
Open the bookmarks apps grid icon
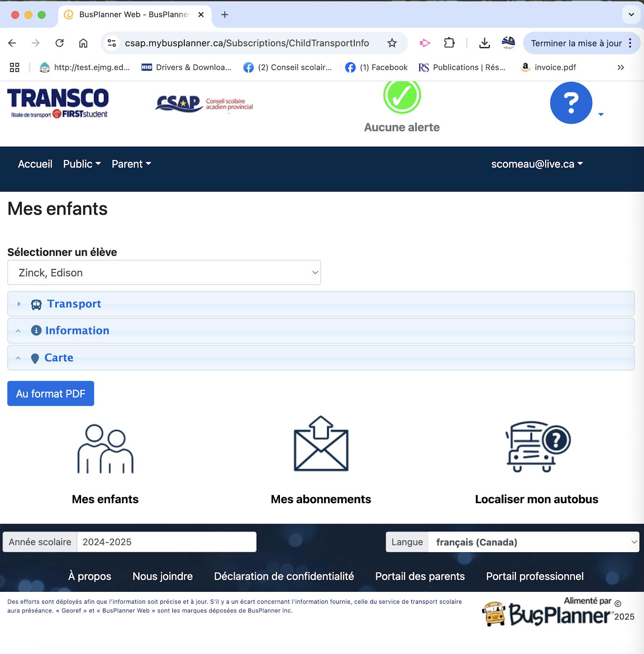(15, 67)
